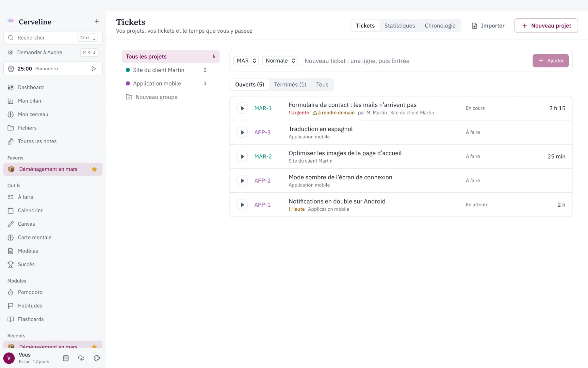Screen dimensions: 588x368
Task: Open Succès trophies page
Action: pos(53,264)
